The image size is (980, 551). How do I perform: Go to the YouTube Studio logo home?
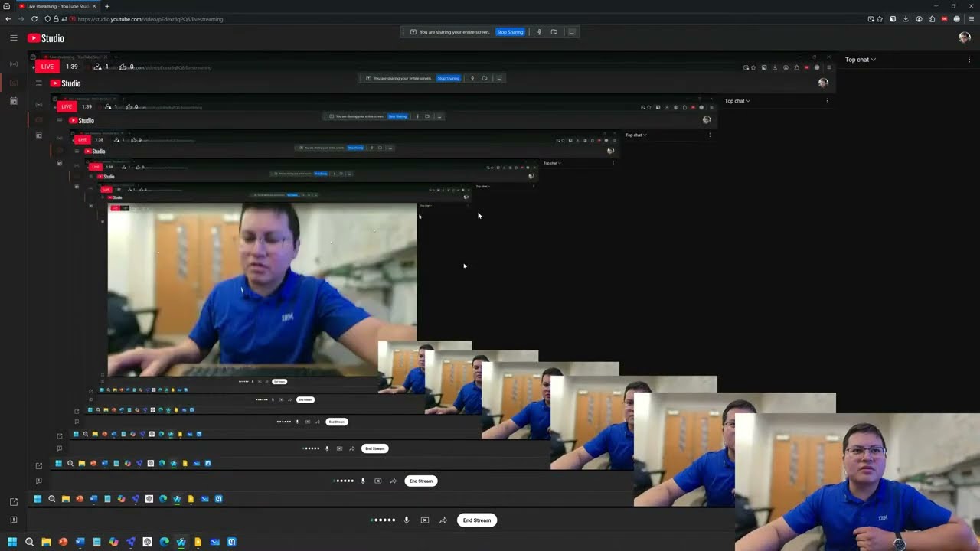tap(46, 38)
